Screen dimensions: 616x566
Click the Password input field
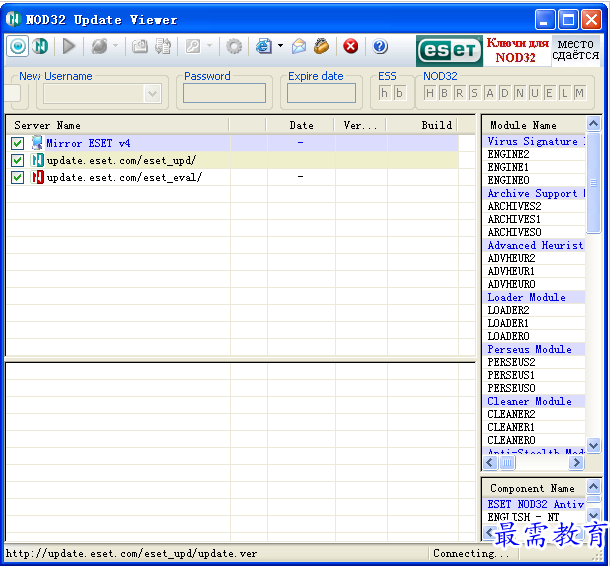point(224,93)
